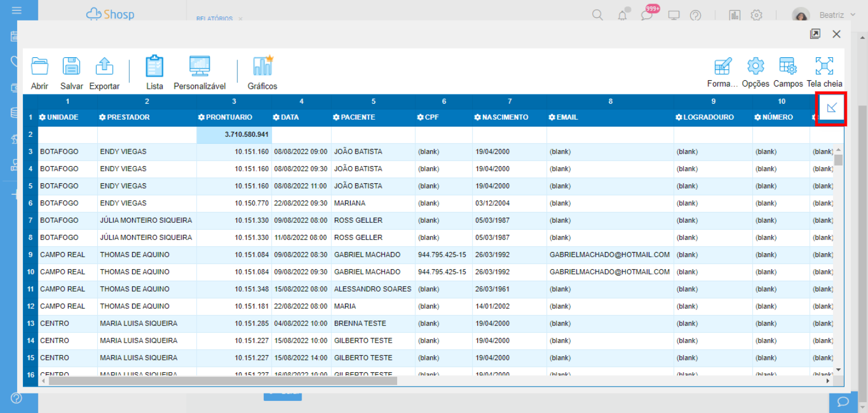Open NÚMERO column gear options
The width and height of the screenshot is (868, 413).
(758, 117)
